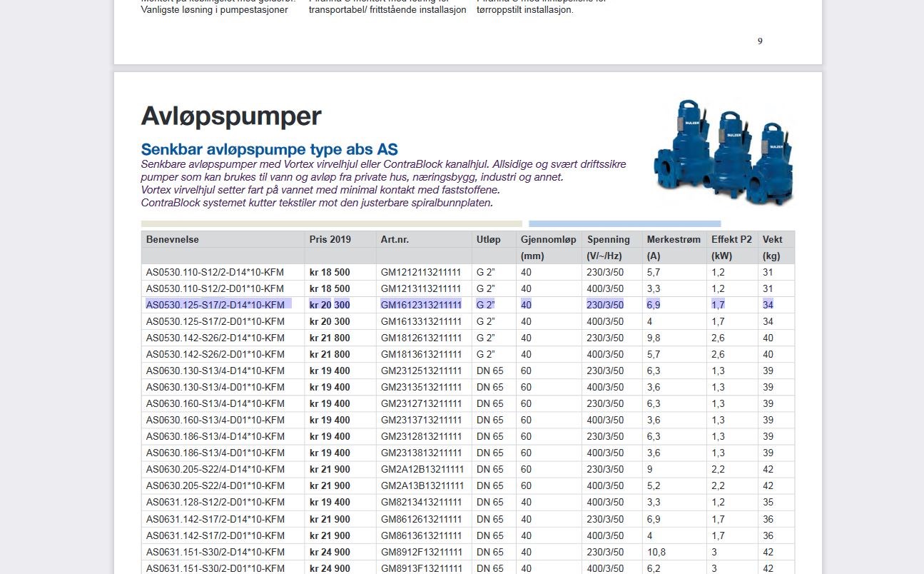Click page number 9
Image resolution: width=924 pixels, height=574 pixels.
point(760,41)
